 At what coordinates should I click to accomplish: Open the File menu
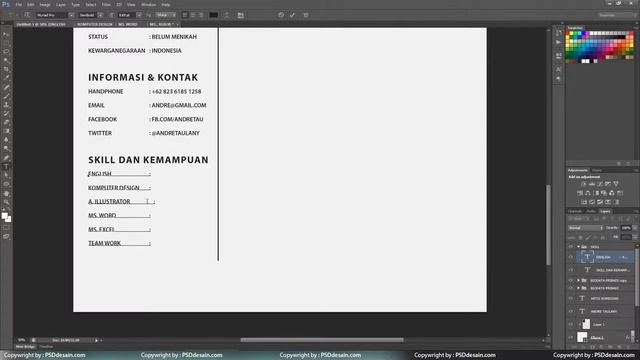(19, 4)
